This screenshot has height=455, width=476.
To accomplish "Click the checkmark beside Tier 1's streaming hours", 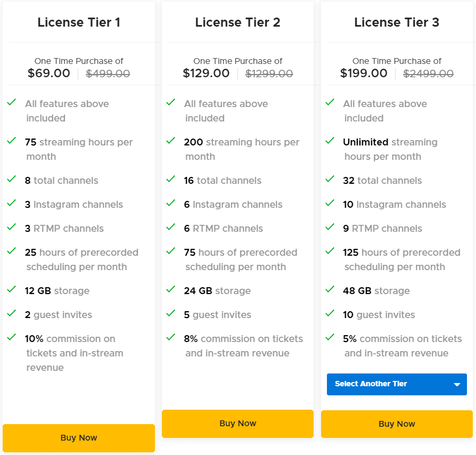I will coord(11,141).
